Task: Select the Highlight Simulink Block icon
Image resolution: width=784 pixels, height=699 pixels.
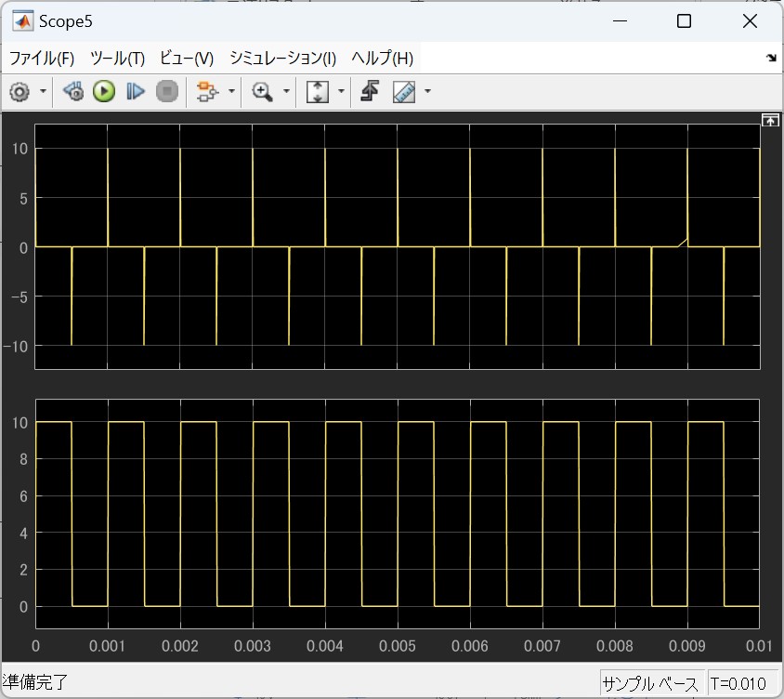Action: (x=207, y=91)
